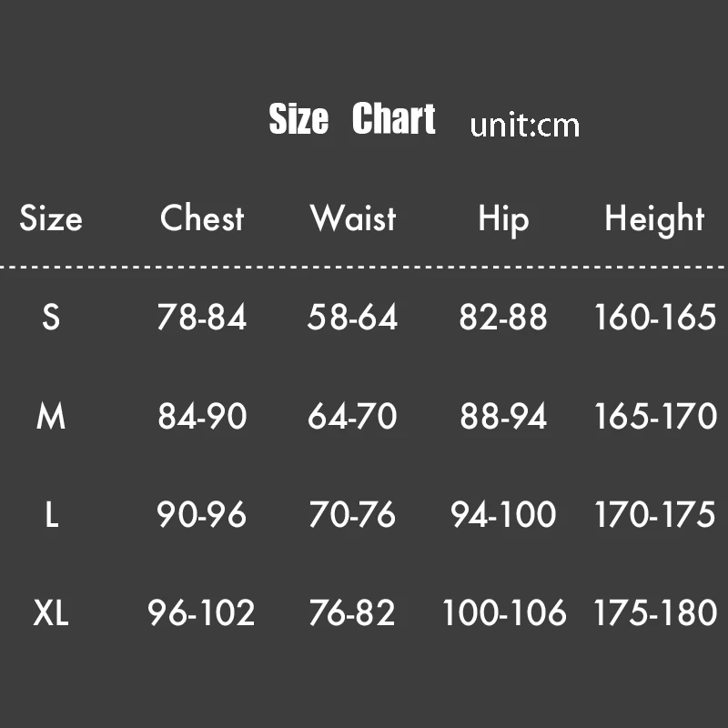Click chest value 96-102
728x728 pixels.
point(202,614)
